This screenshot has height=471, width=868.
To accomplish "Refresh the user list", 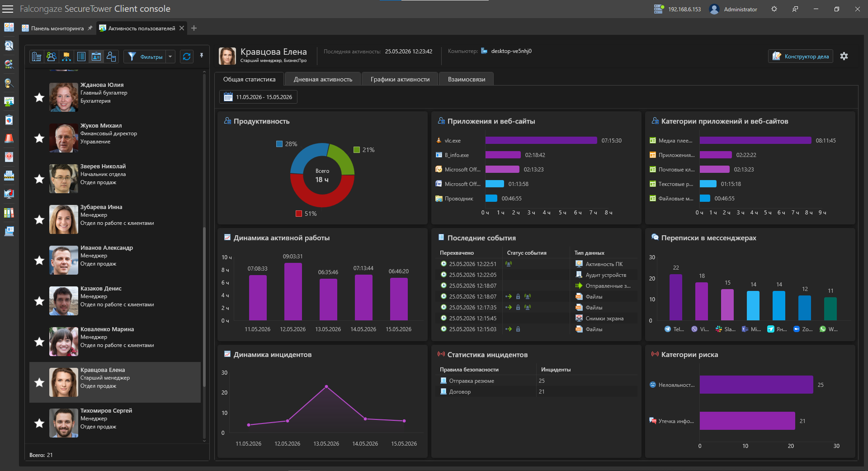I will pos(187,57).
